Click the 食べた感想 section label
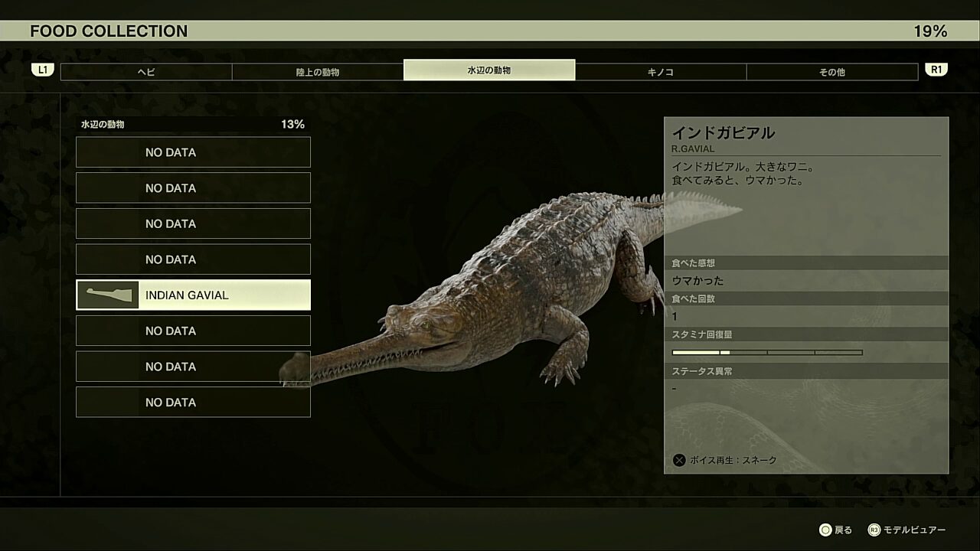Viewport: 980px width, 551px height. point(694,262)
